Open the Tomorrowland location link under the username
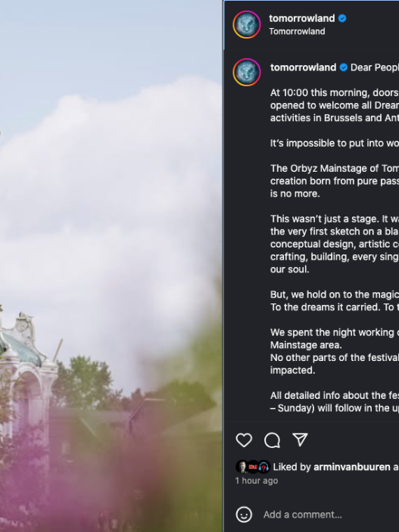The width and height of the screenshot is (399, 532). coord(297,31)
